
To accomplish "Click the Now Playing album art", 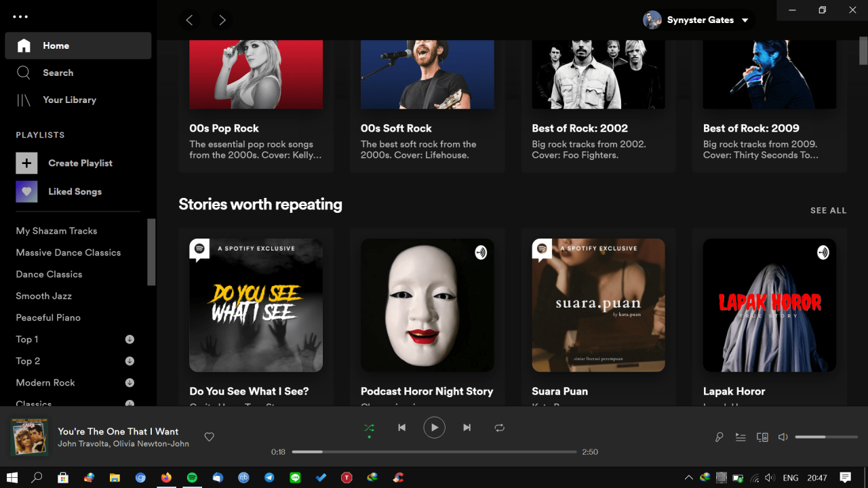I will (28, 437).
